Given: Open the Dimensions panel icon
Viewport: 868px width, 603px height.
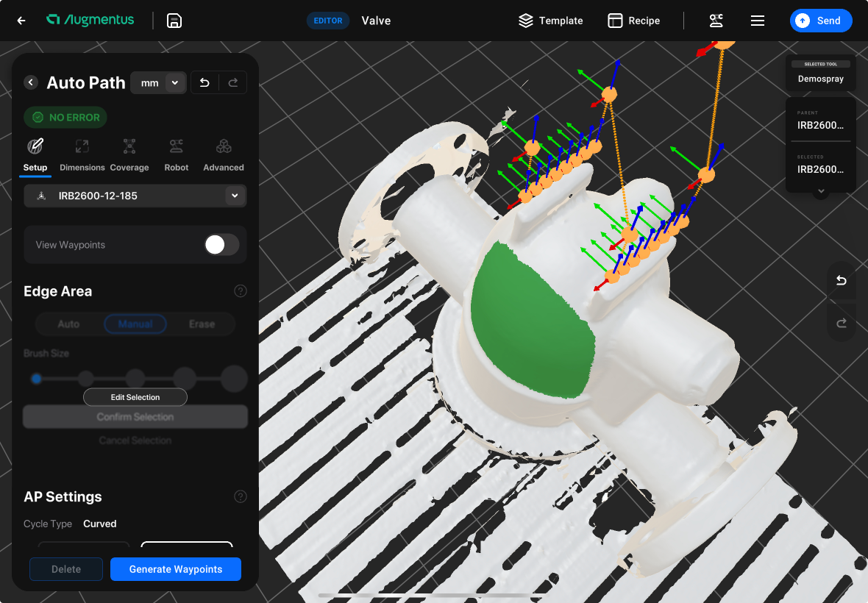Looking at the screenshot, I should click(x=82, y=146).
